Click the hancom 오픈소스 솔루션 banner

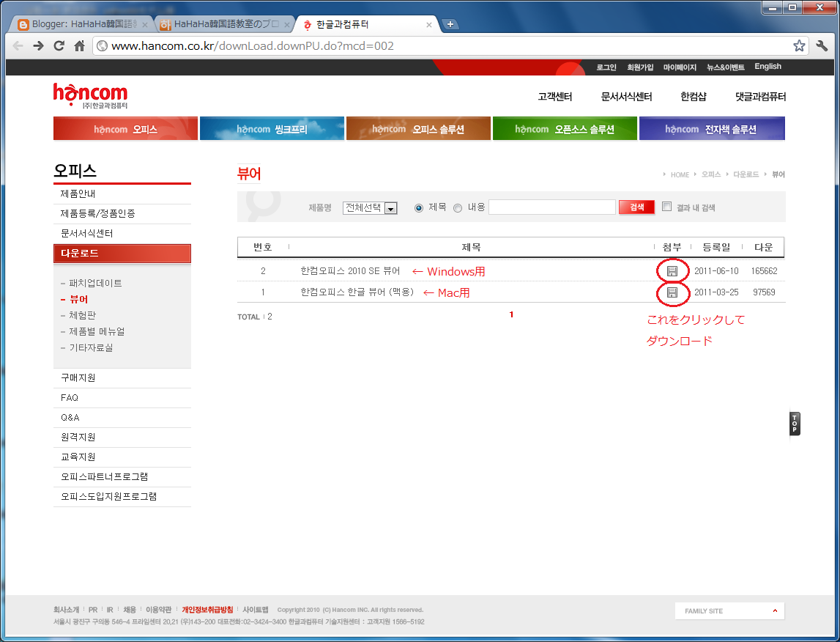565,128
